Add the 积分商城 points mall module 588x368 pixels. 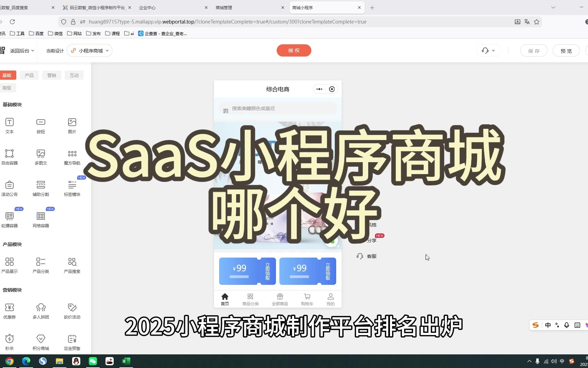tap(41, 342)
